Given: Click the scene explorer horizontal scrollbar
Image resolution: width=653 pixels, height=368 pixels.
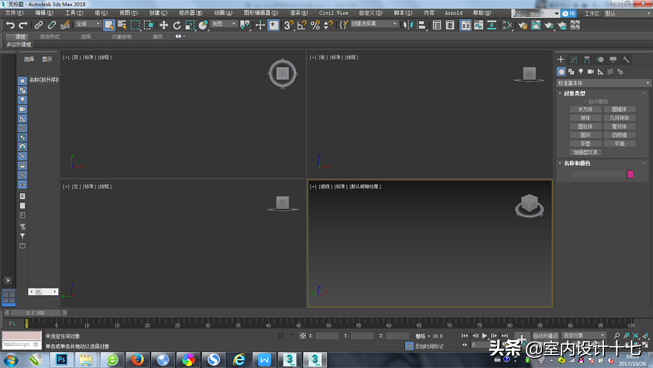Looking at the screenshot, I should [43, 292].
